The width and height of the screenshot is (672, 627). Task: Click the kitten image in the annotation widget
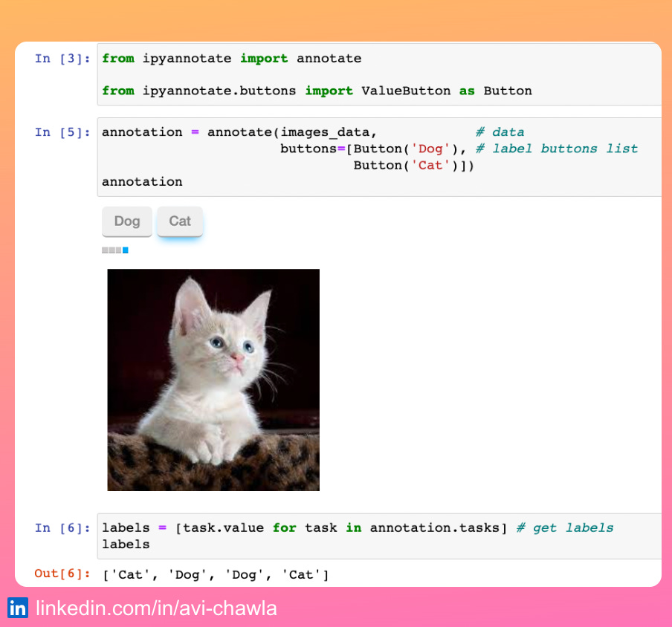[x=213, y=380]
